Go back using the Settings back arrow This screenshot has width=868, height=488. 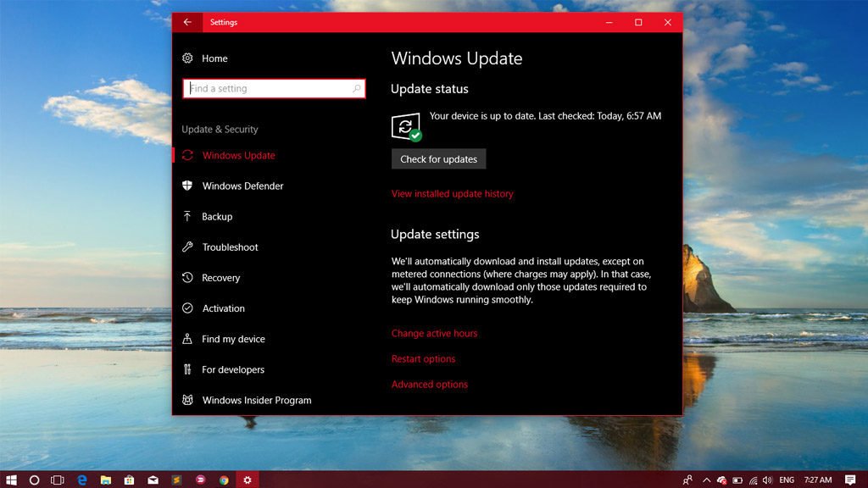pyautogui.click(x=187, y=22)
